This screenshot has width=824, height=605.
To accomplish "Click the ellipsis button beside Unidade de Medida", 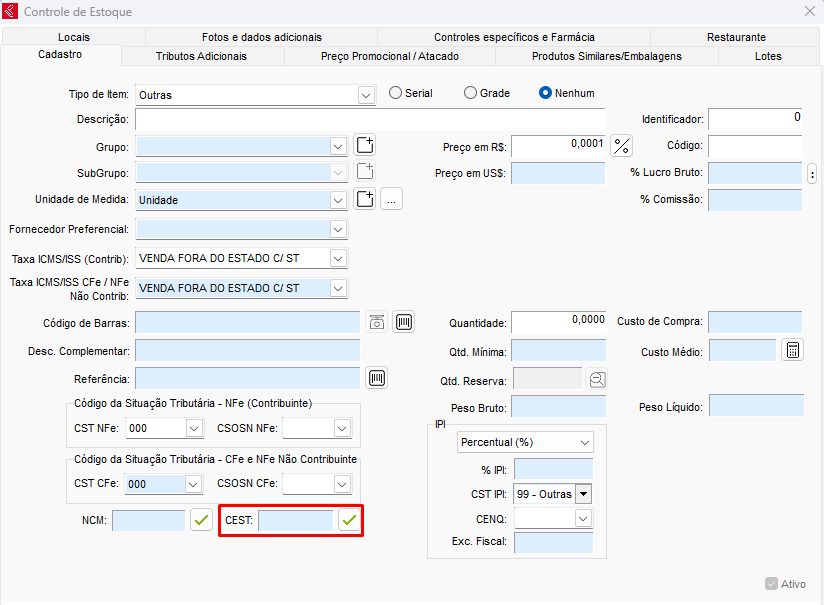I will point(391,200).
